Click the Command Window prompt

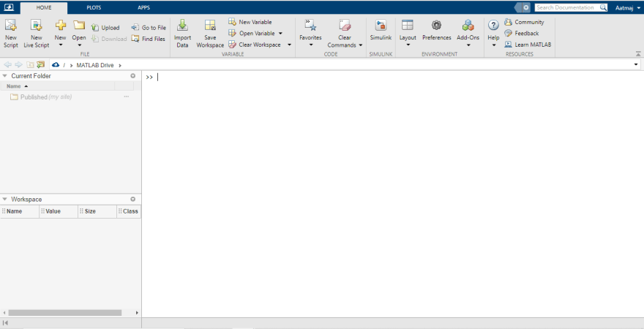149,77
